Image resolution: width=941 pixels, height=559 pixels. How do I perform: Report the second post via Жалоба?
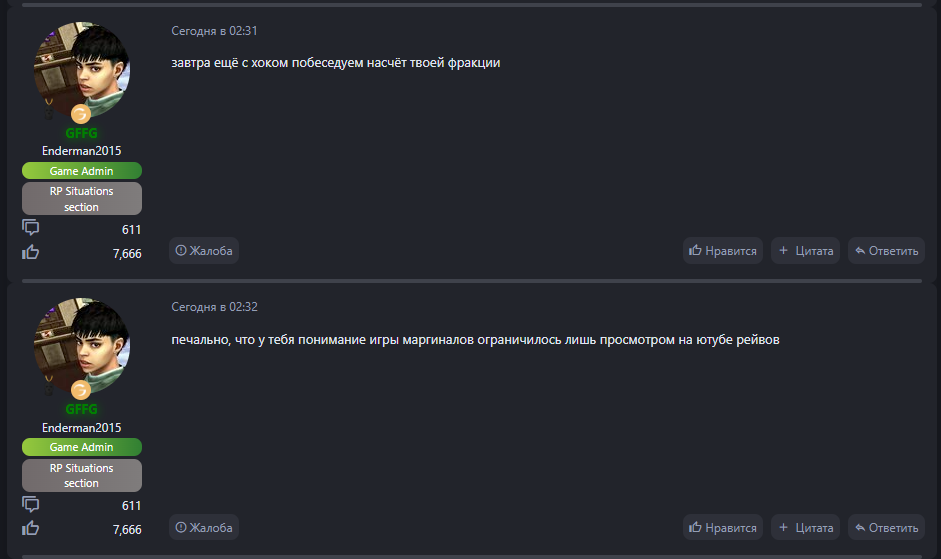pyautogui.click(x=204, y=527)
